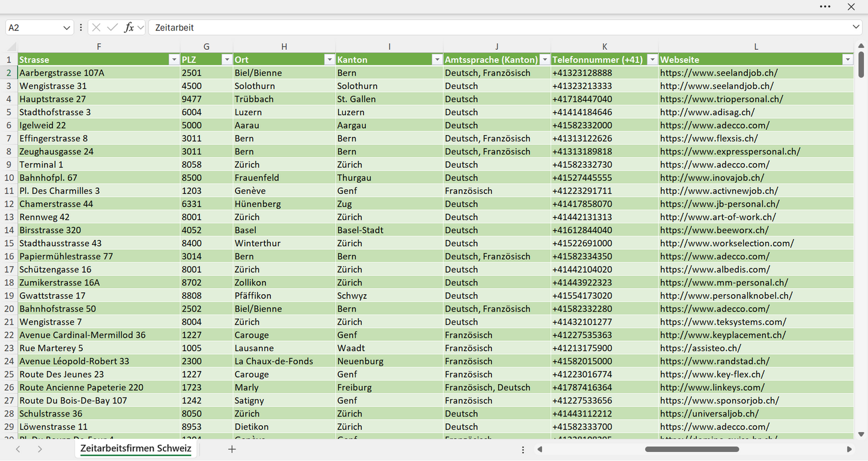This screenshot has width=868, height=461.
Task: Open the three-dots more options menu
Action: (x=825, y=7)
